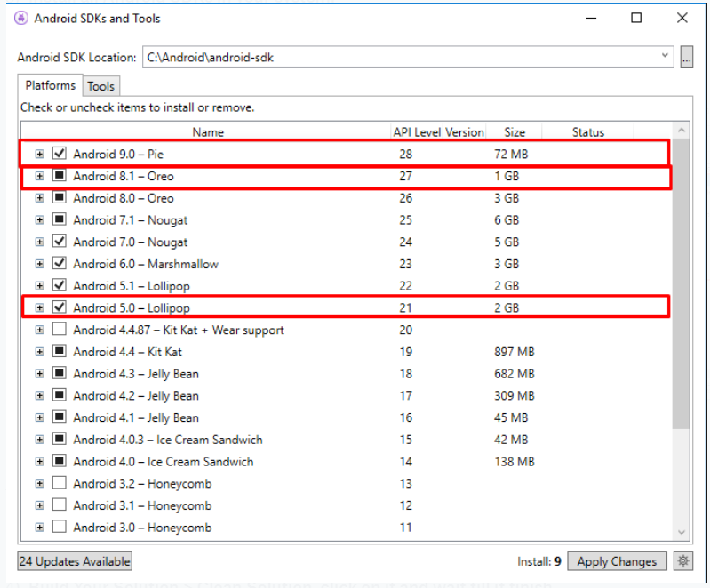710x588 pixels.
Task: Open the SDK settings gear icon
Action: point(682,561)
